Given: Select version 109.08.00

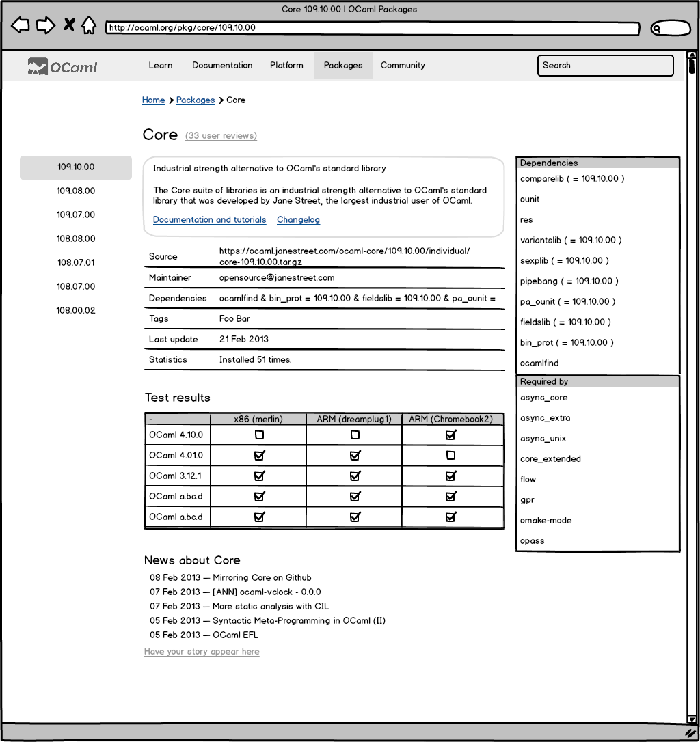Looking at the screenshot, I should (x=76, y=191).
